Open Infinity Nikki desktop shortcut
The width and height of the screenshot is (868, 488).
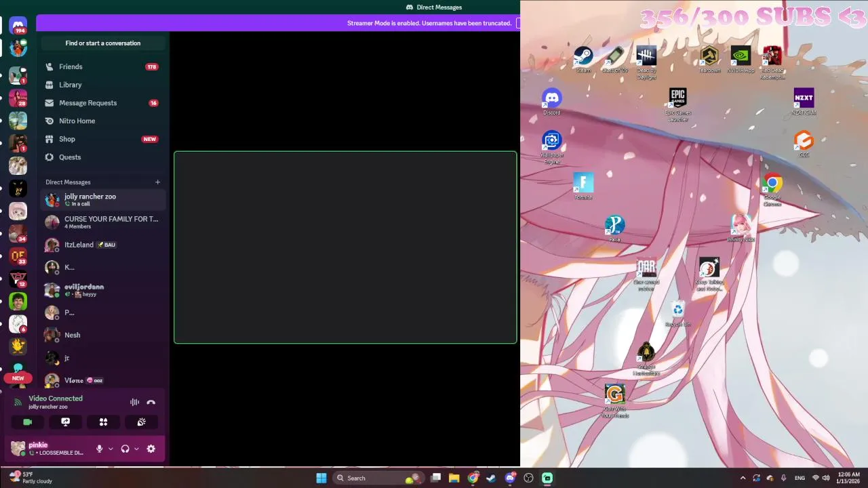point(741,228)
